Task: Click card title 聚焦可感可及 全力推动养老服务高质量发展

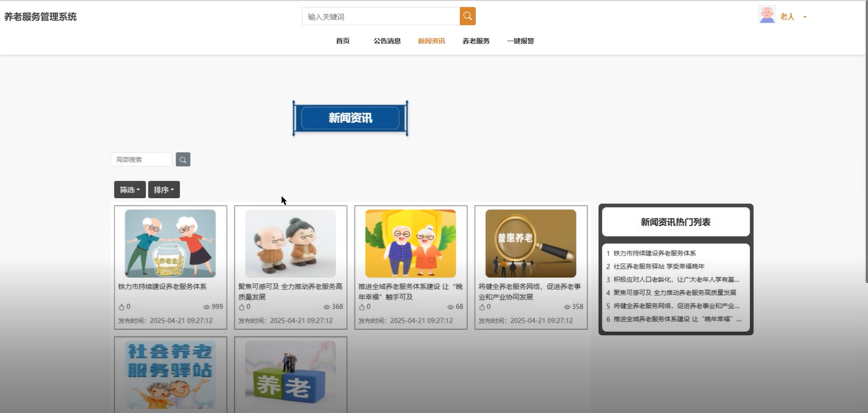Action: click(x=291, y=292)
